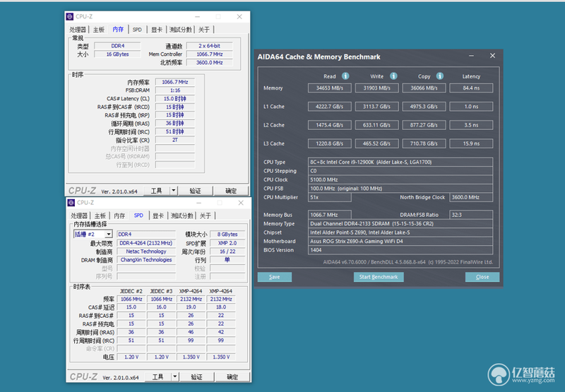Click CPU-Z app icon in bottom window title
The height and width of the screenshot is (392, 565).
pos(71,203)
